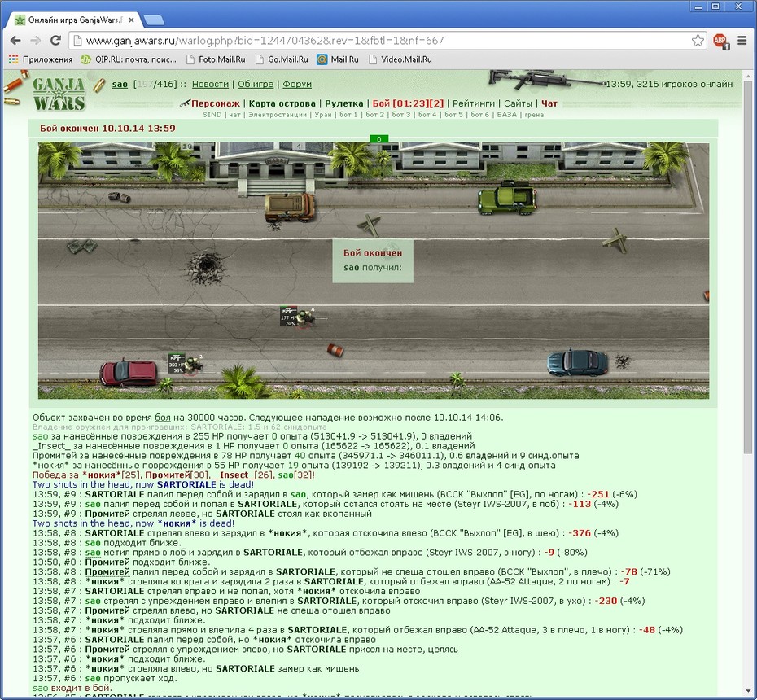Minimize the browser window
Image resolution: width=757 pixels, height=700 pixels.
(698, 7)
